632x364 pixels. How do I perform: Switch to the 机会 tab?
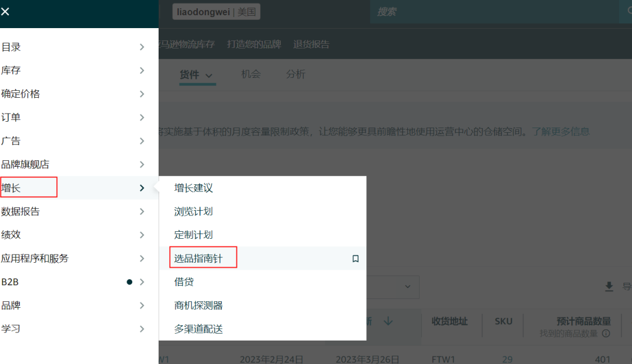(x=251, y=74)
